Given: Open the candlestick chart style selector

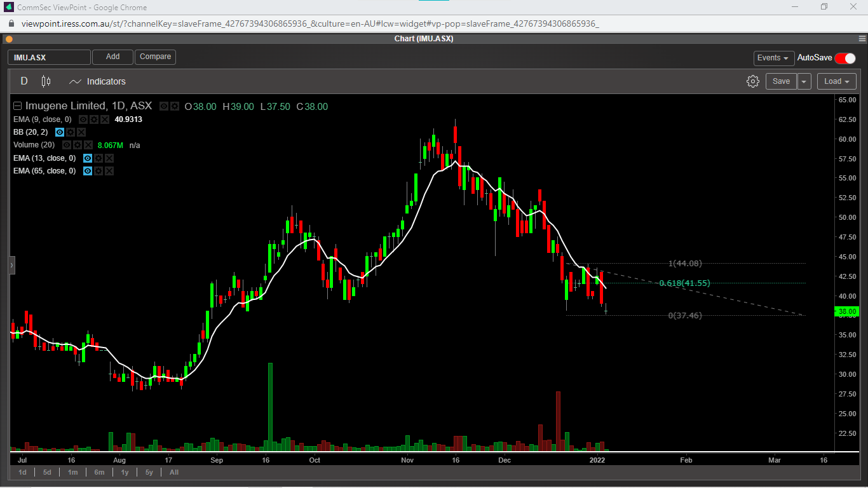Looking at the screenshot, I should click(46, 81).
